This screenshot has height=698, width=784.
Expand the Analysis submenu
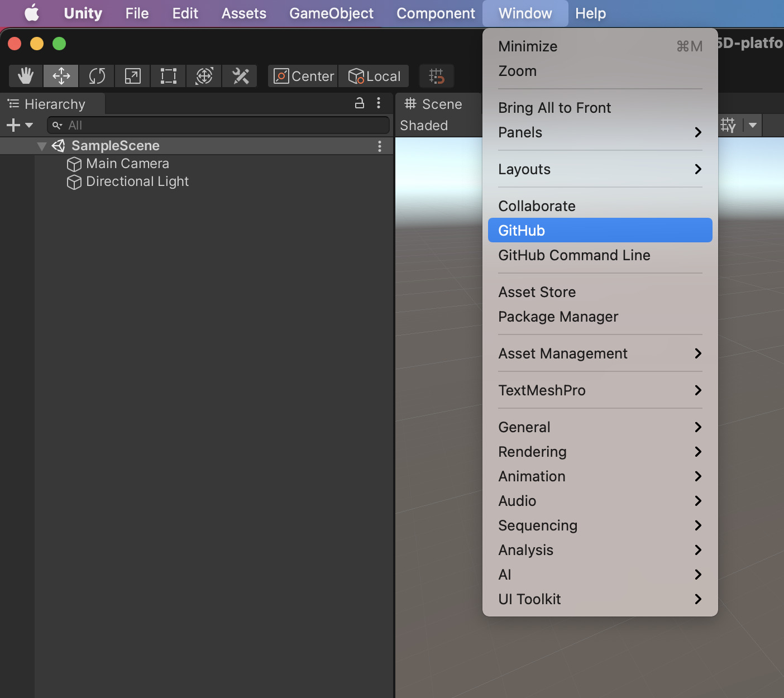pos(600,550)
